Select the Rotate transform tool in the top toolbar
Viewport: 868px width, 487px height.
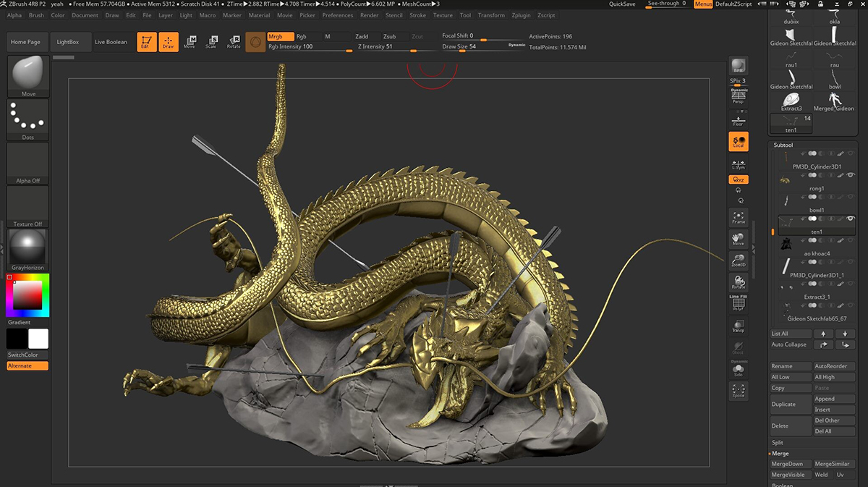(234, 42)
